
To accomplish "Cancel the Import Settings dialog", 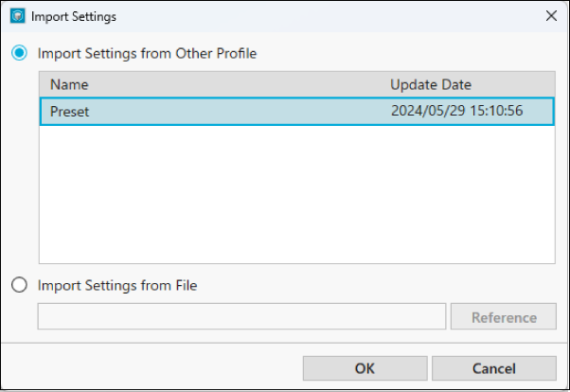I will coord(494,368).
